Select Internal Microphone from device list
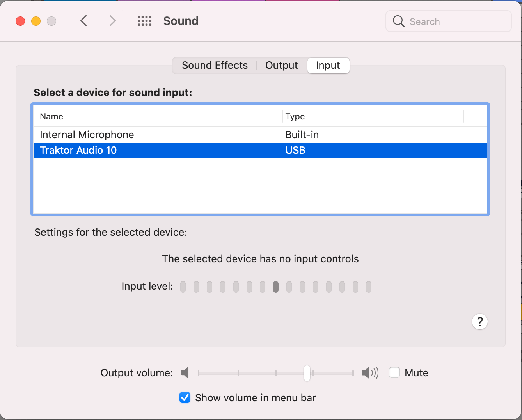 [x=87, y=135]
